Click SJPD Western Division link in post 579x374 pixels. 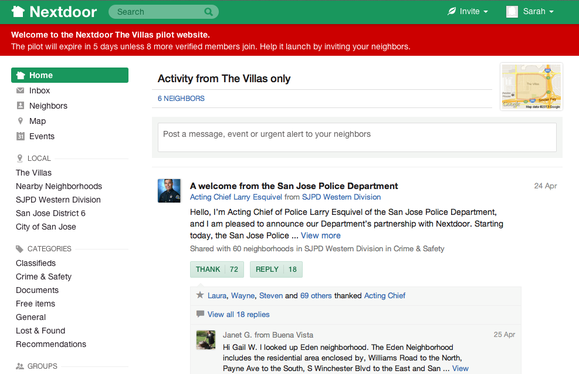pyautogui.click(x=341, y=197)
